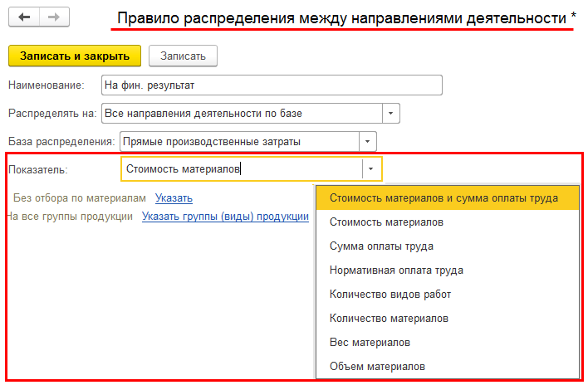Choose Стоимость материалов in the dropdown list

point(448,222)
